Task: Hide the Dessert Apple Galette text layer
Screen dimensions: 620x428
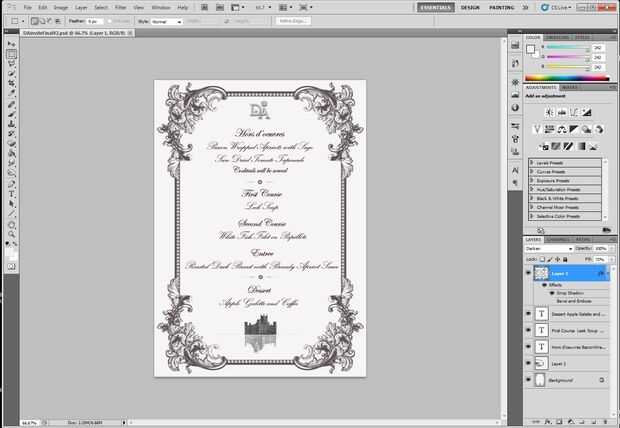Action: [x=529, y=314]
